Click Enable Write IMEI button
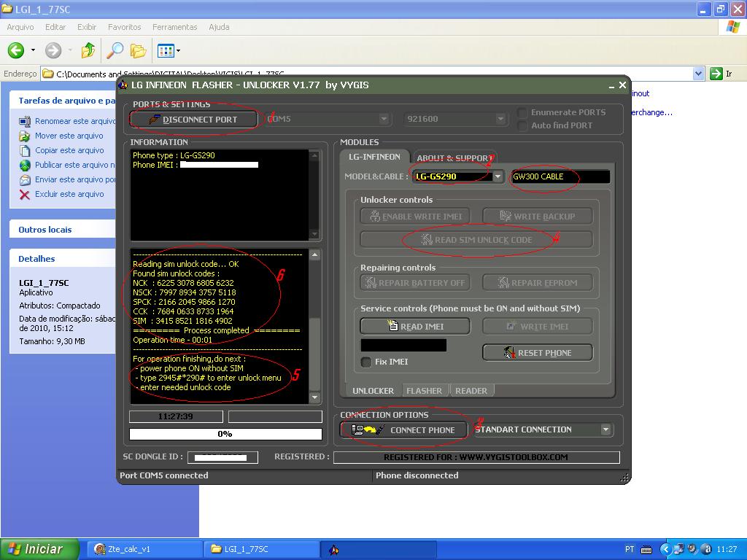Viewport: 747px width, 560px height. 415,216
